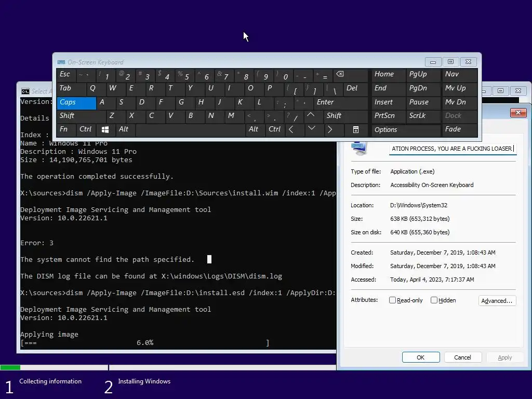Select the 'Error: 3' line in command prompt

point(37,243)
